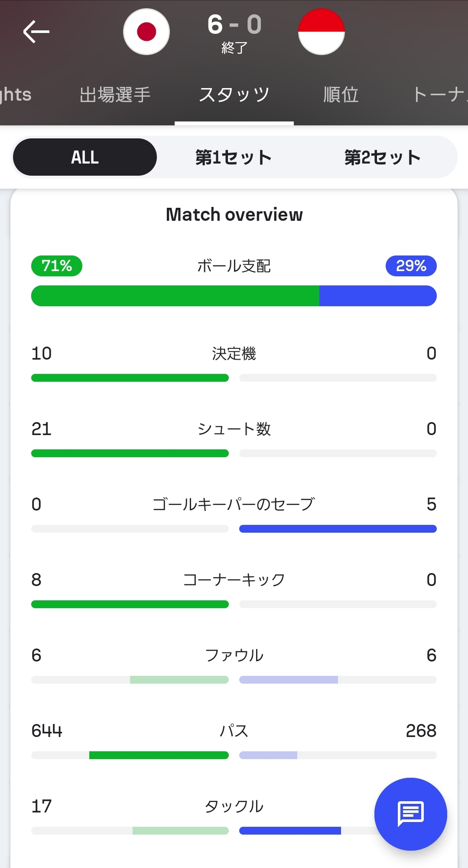Image resolution: width=468 pixels, height=868 pixels.
Task: Open the Japan team flag
Action: click(146, 32)
